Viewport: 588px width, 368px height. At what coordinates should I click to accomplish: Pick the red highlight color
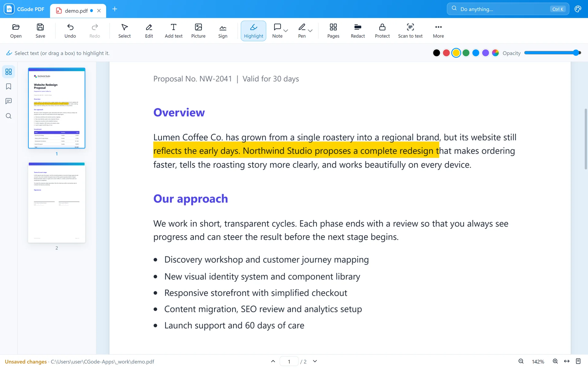[x=446, y=53]
